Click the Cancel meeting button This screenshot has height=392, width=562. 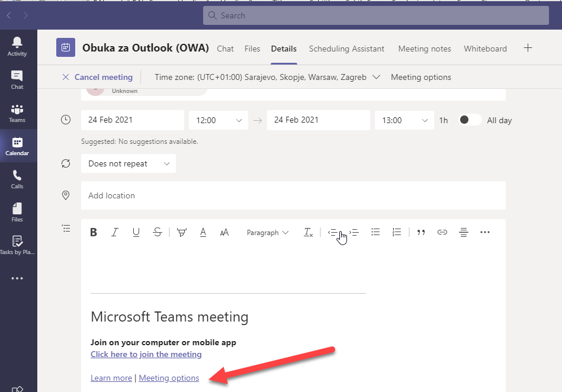click(x=98, y=77)
